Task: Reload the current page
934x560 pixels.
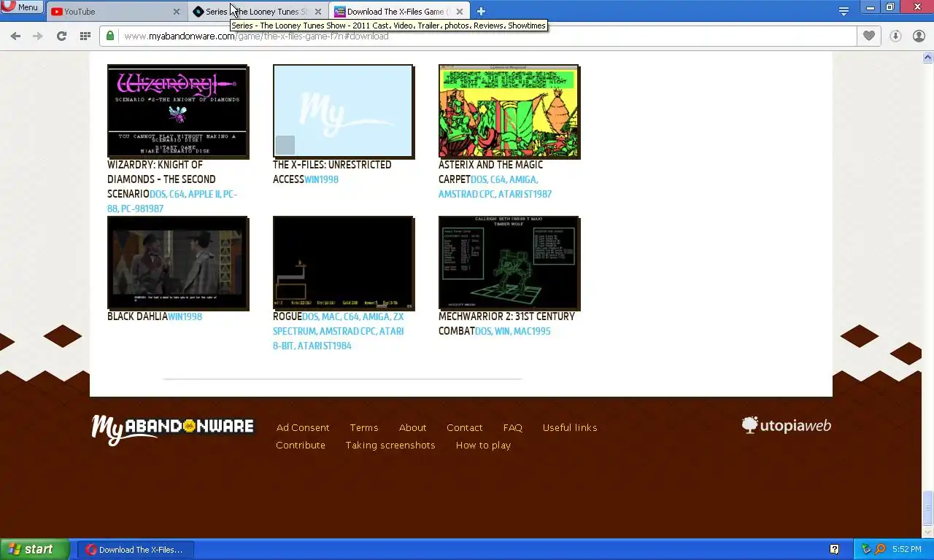Action: (61, 36)
